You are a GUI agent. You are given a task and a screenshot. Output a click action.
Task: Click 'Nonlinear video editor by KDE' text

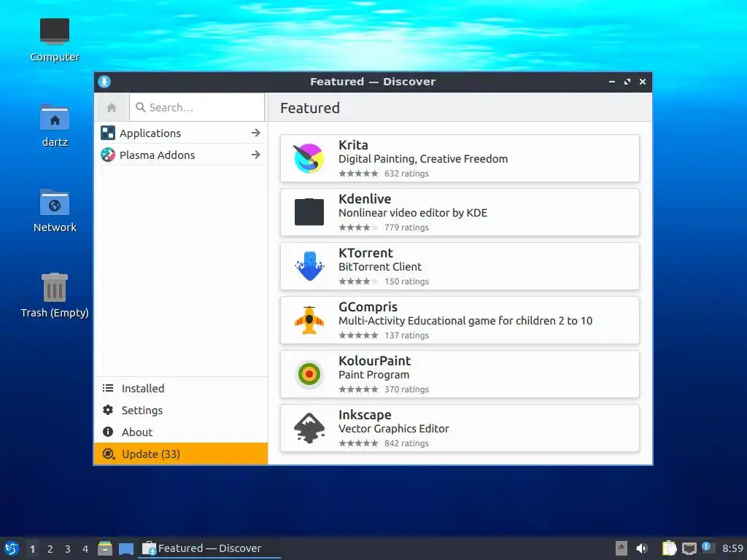tap(413, 213)
